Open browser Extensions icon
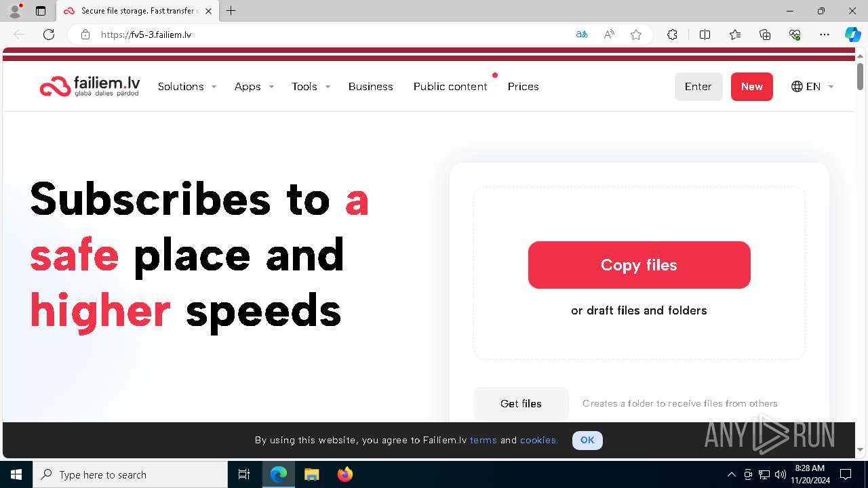Image resolution: width=868 pixels, height=488 pixels. tap(672, 35)
